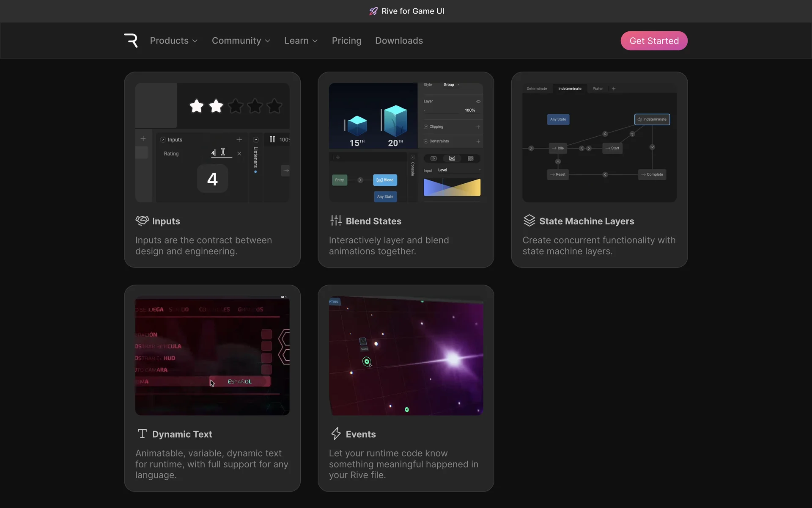Open the Rive for Game UI banner link

(x=412, y=11)
